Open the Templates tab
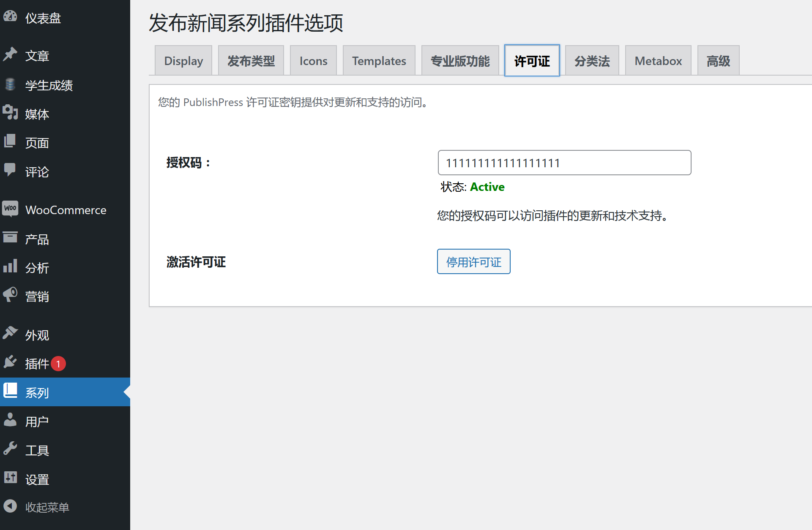Image resolution: width=812 pixels, height=530 pixels. point(379,60)
